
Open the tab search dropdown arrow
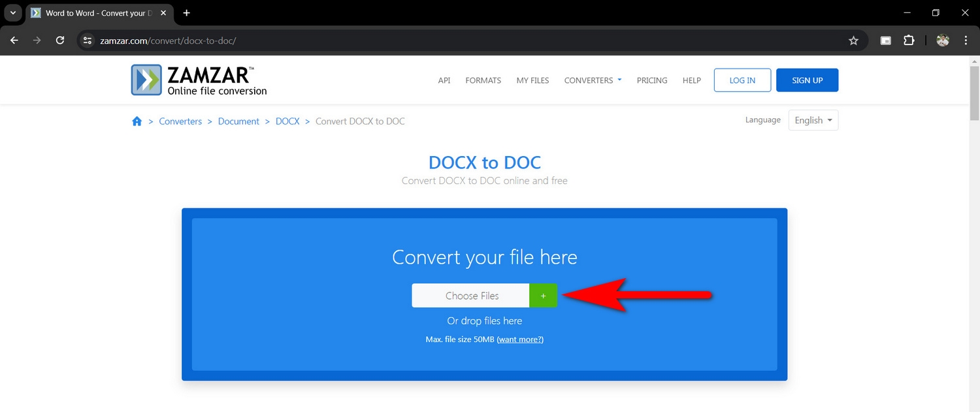coord(12,13)
